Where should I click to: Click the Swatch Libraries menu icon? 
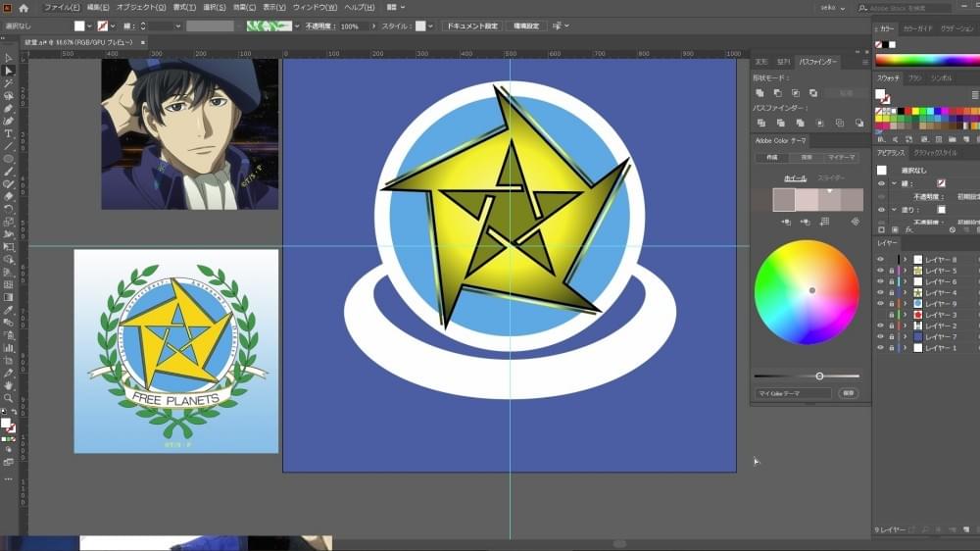(x=881, y=139)
